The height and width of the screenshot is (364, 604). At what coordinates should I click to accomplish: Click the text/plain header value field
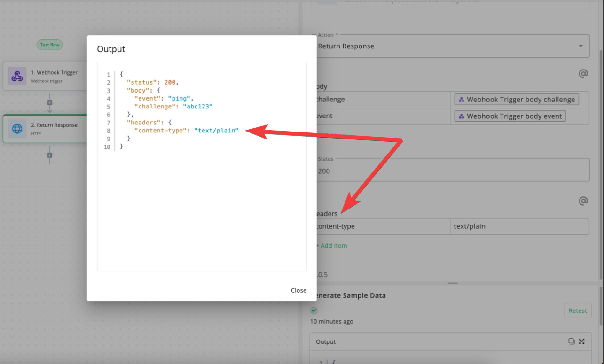point(519,226)
